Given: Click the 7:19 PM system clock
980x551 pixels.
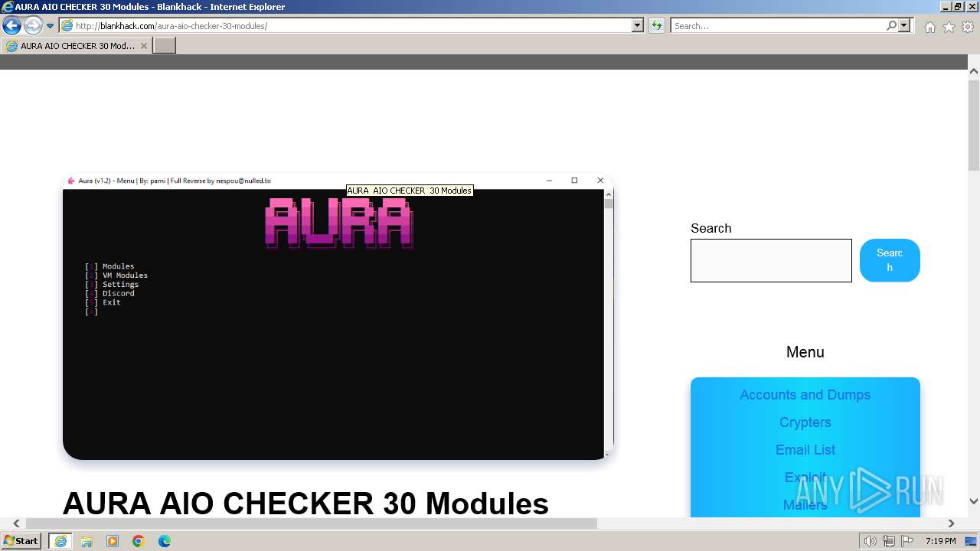Looking at the screenshot, I should 940,541.
